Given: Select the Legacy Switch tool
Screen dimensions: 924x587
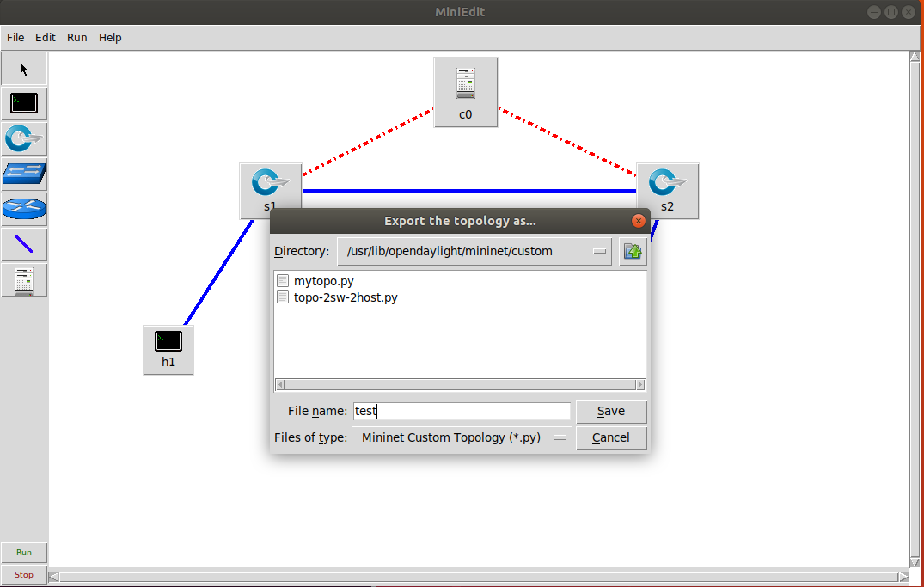Looking at the screenshot, I should point(24,174).
